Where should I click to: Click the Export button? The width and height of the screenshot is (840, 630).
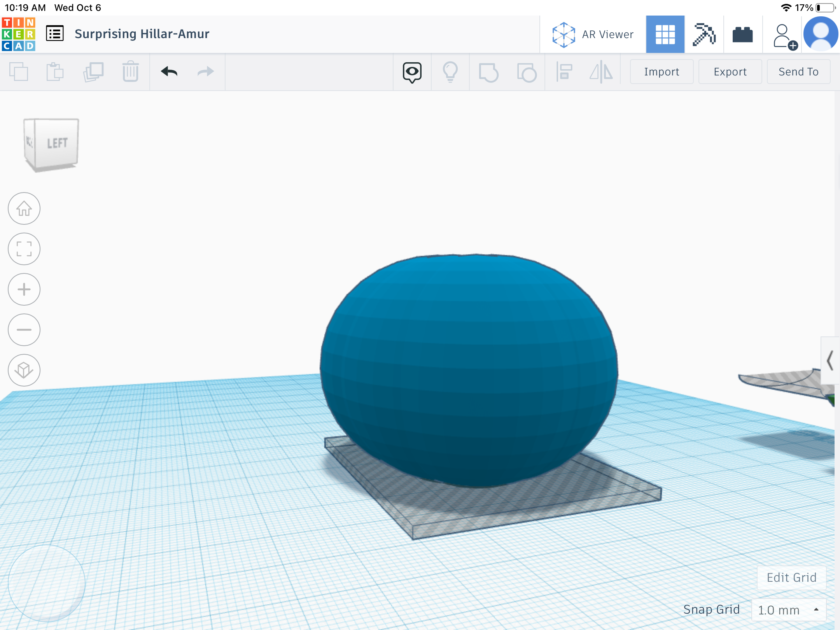click(730, 72)
